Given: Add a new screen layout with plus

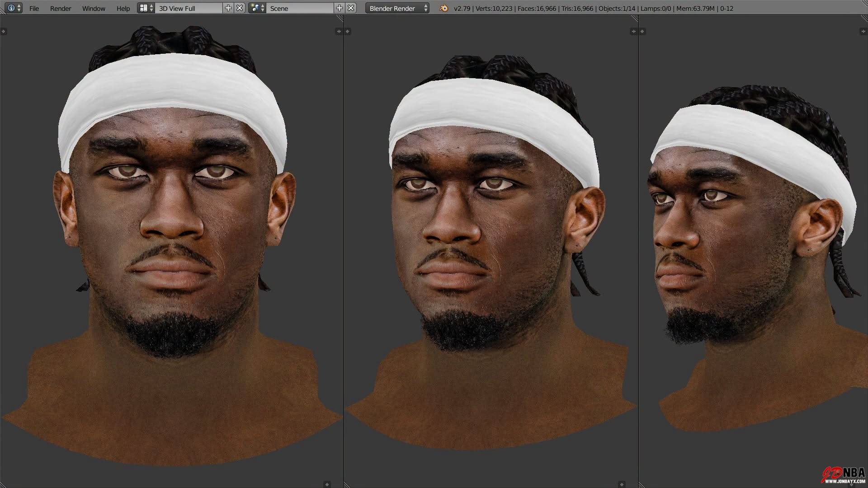Looking at the screenshot, I should (x=228, y=8).
